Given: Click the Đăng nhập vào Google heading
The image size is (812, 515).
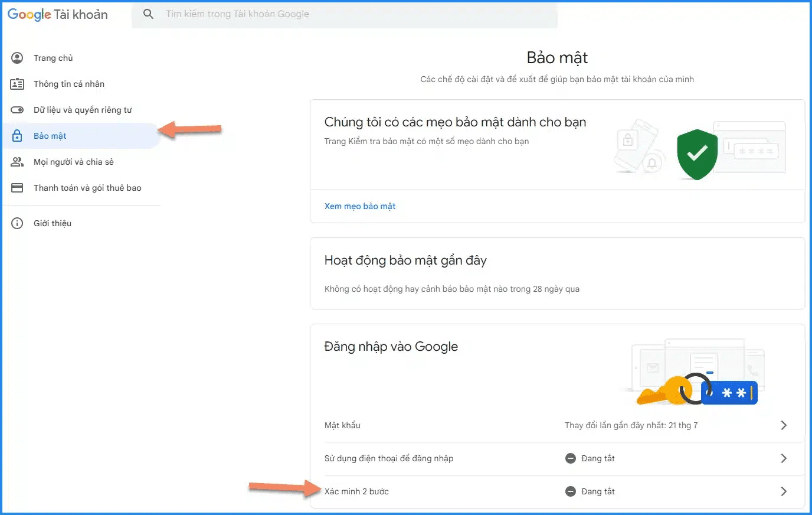Looking at the screenshot, I should [391, 347].
